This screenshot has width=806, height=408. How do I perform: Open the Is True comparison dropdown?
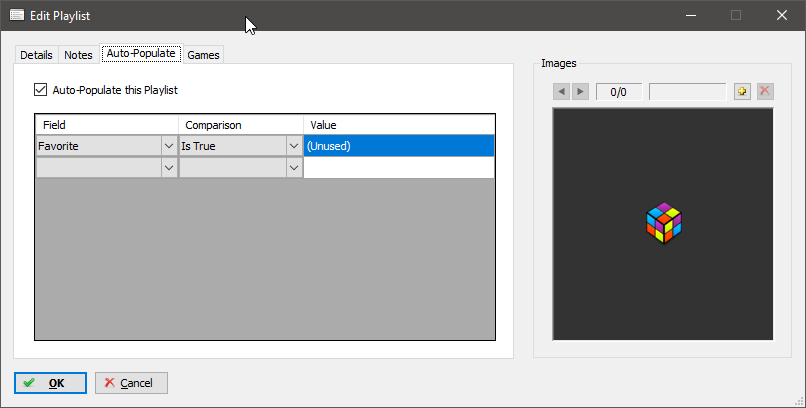[294, 146]
